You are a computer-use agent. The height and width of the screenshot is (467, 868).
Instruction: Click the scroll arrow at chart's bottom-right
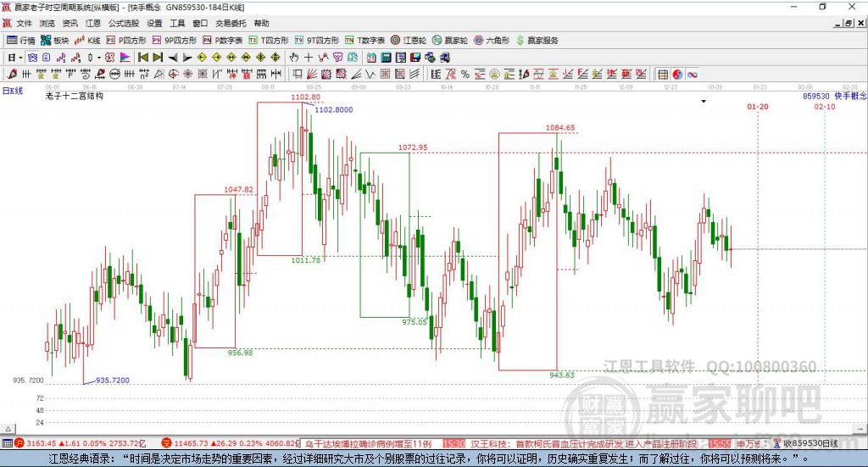click(861, 429)
